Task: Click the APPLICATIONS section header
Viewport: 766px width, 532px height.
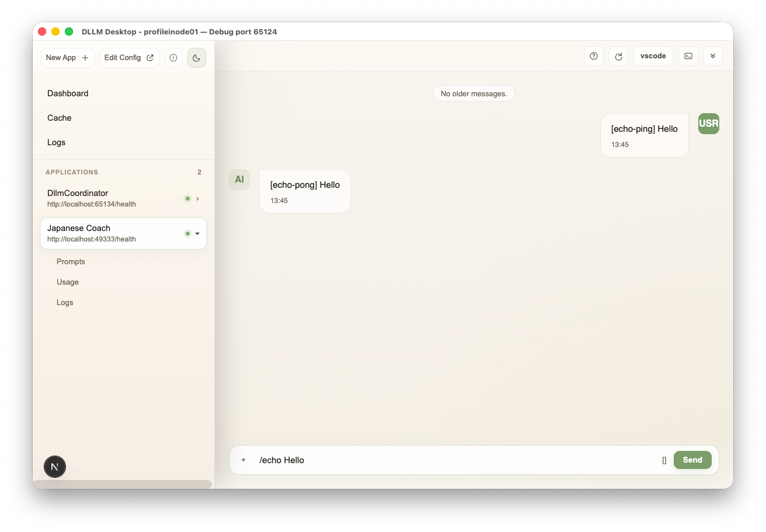Action: (72, 172)
